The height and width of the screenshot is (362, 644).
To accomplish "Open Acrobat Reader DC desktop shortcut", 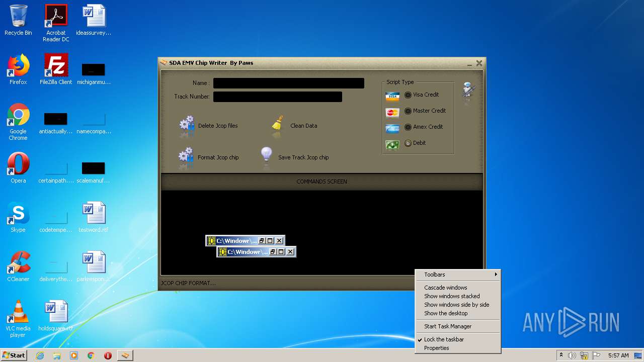I will (56, 23).
